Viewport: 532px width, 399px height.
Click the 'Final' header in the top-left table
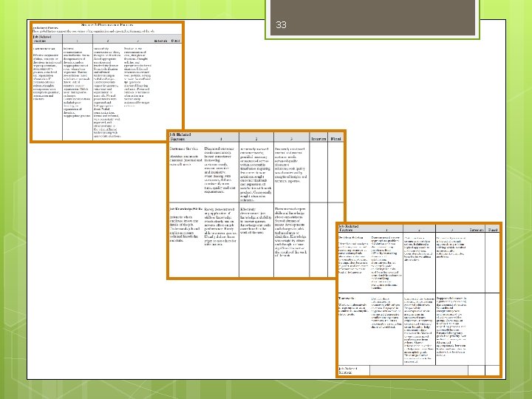coord(175,41)
